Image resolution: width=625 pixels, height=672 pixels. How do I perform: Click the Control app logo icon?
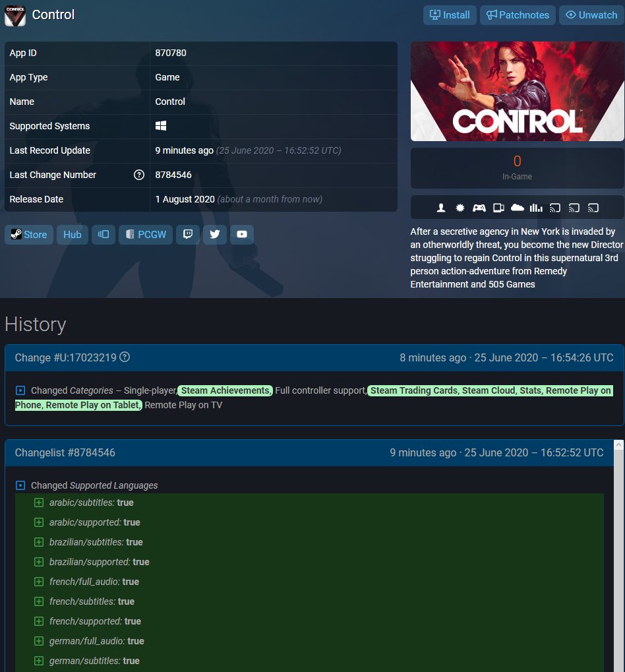pos(15,15)
